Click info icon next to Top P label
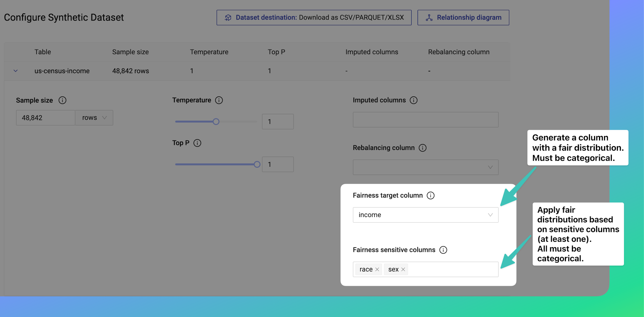The width and height of the screenshot is (644, 317). (x=198, y=143)
